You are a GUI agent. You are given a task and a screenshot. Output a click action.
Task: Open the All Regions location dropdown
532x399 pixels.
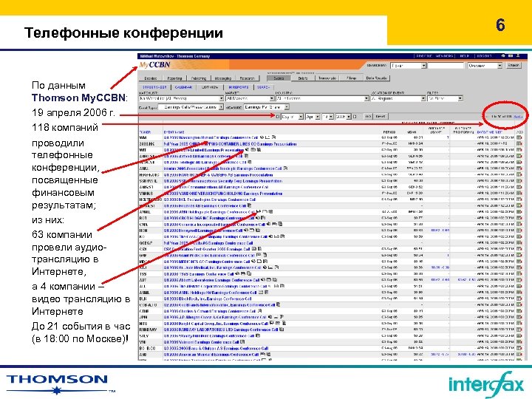[398, 98]
